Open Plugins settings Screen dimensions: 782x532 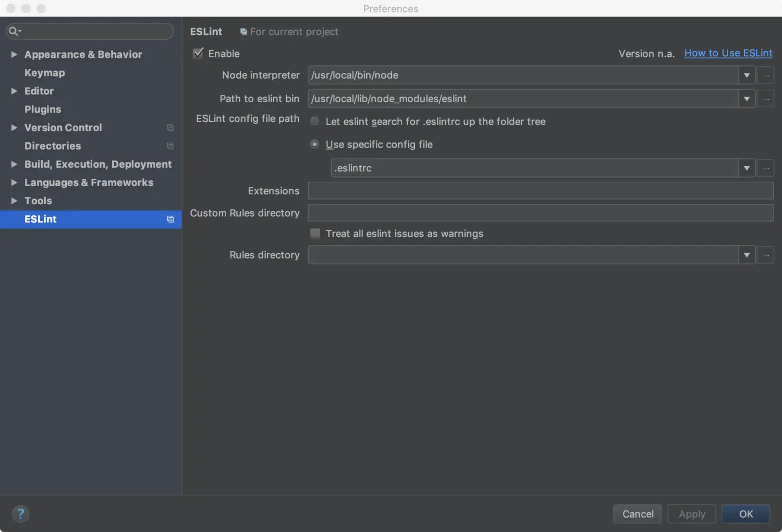tap(43, 109)
